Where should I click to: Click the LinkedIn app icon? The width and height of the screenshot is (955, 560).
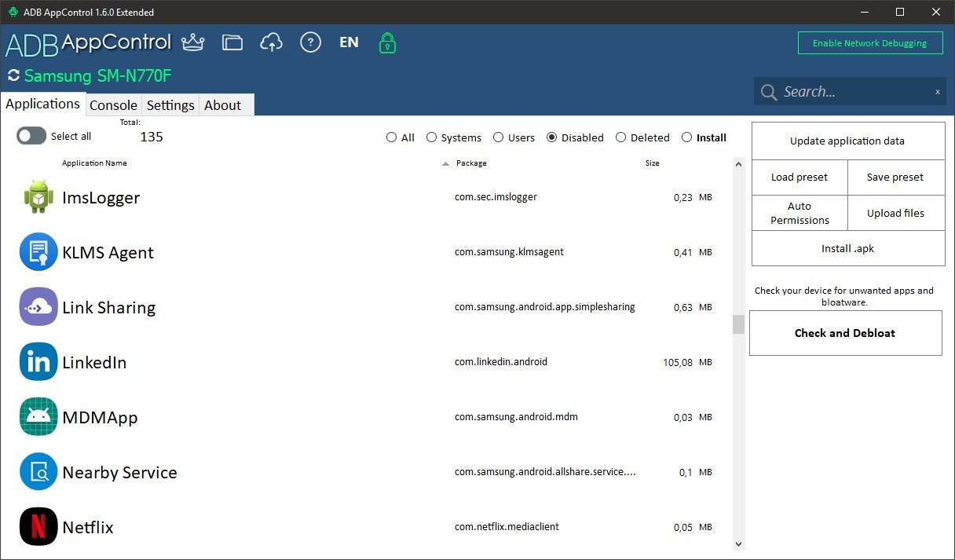[x=38, y=362]
